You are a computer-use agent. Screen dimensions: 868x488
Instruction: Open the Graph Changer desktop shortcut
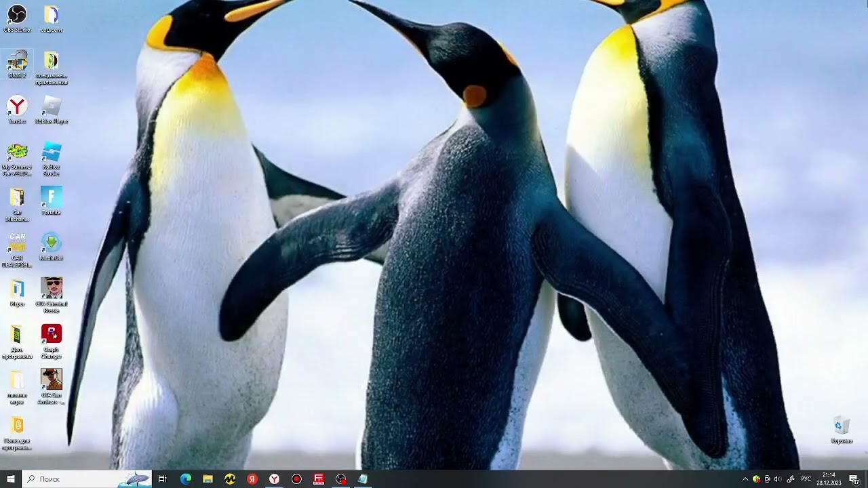click(52, 342)
